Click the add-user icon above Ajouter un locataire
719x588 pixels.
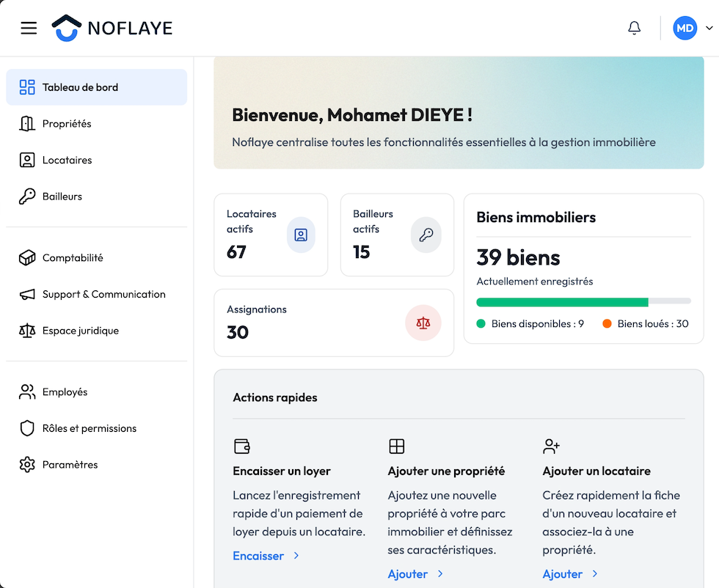point(551,446)
